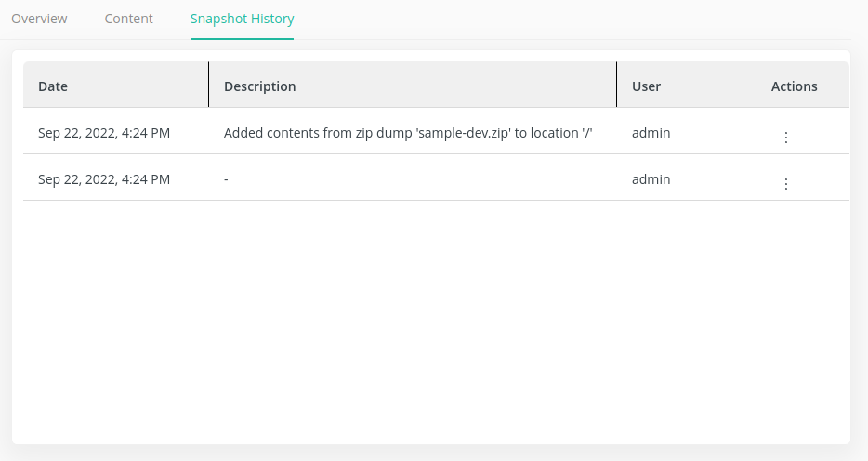Click the Date column header

53,86
